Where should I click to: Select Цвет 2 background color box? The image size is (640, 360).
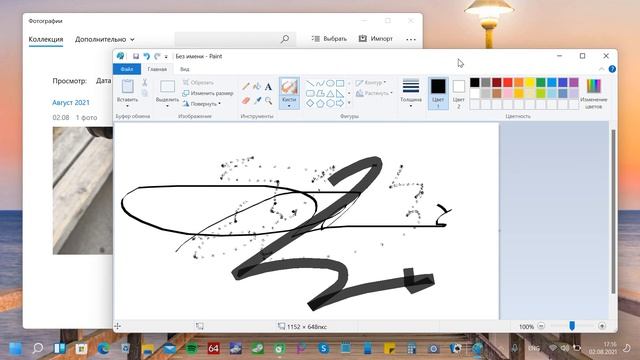click(x=458, y=93)
